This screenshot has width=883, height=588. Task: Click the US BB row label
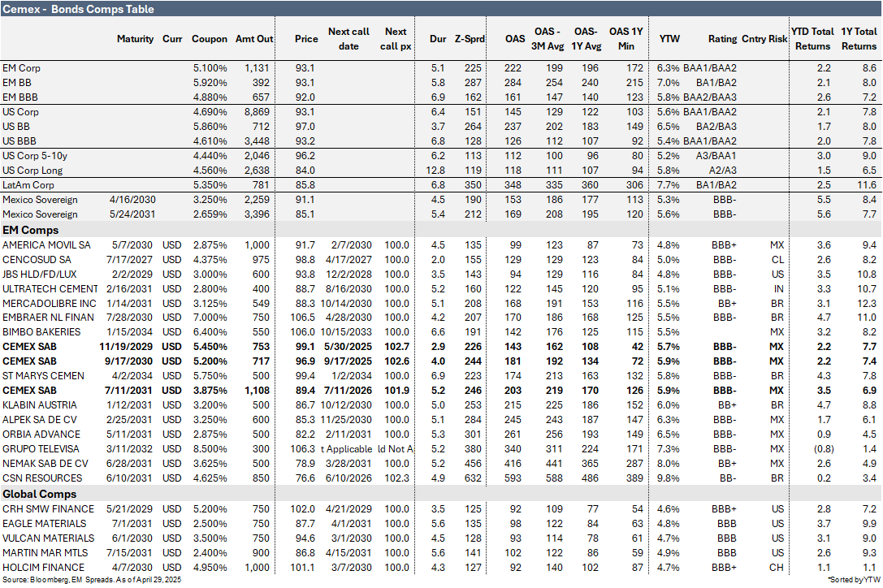pos(16,127)
